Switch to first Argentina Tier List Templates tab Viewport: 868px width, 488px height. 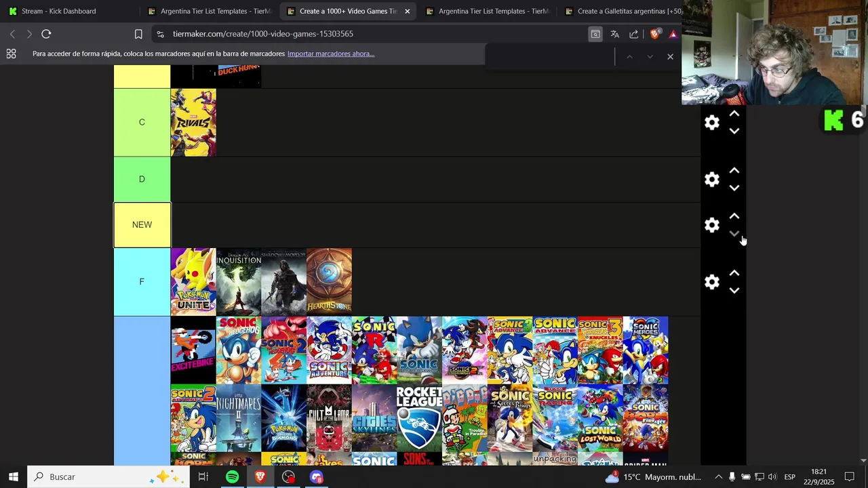coord(209,11)
